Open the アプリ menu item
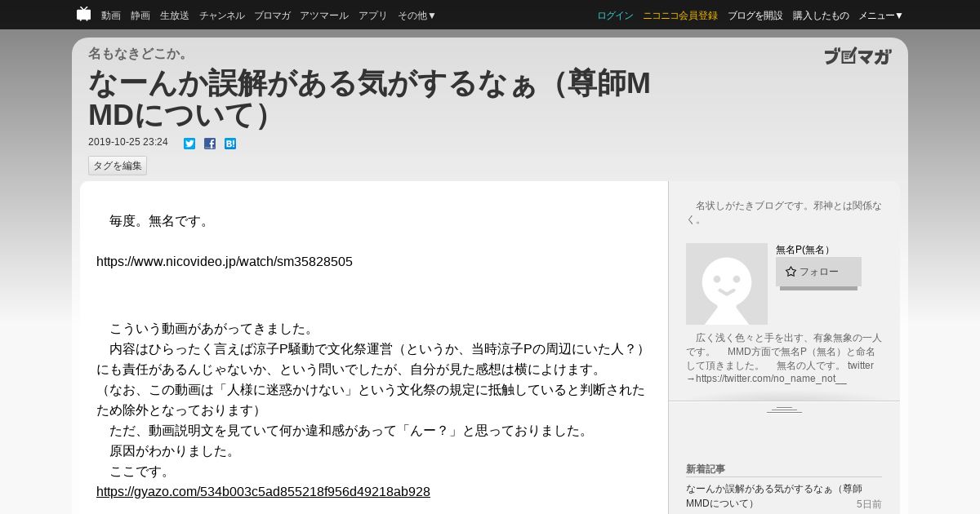 [373, 16]
